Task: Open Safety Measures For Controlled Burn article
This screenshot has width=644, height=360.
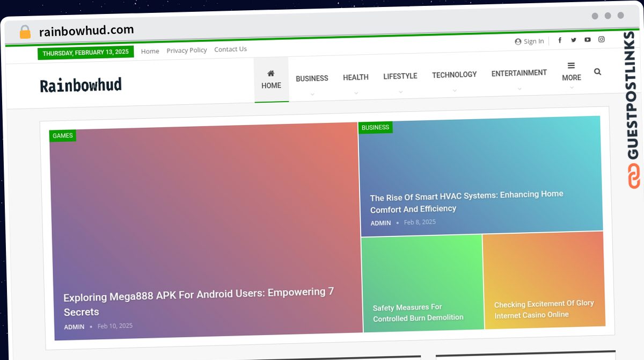Action: (x=418, y=313)
